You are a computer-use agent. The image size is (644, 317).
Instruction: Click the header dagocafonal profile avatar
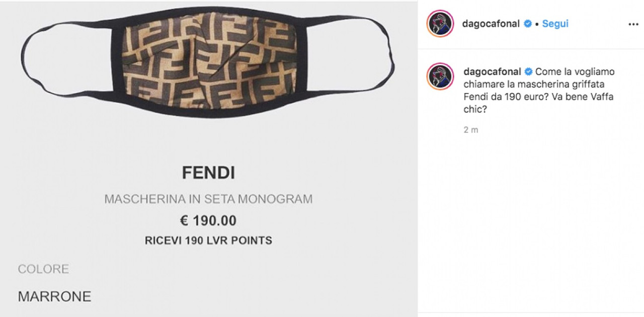point(441,24)
